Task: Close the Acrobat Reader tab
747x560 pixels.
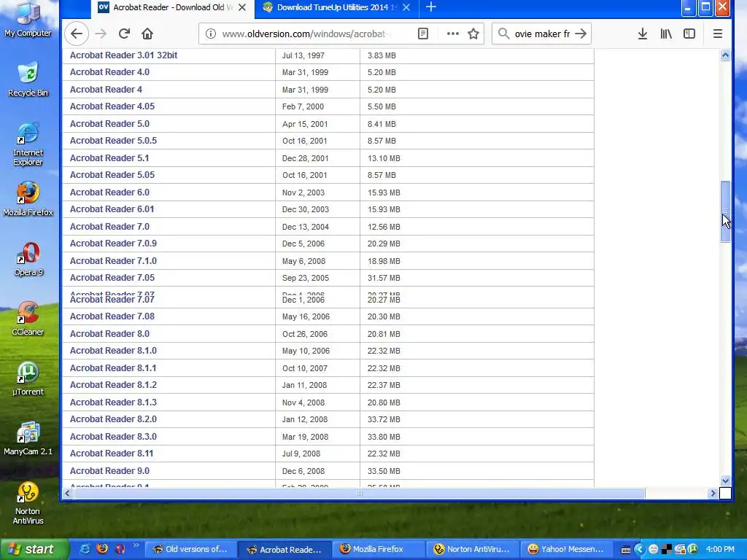Action: [x=242, y=7]
